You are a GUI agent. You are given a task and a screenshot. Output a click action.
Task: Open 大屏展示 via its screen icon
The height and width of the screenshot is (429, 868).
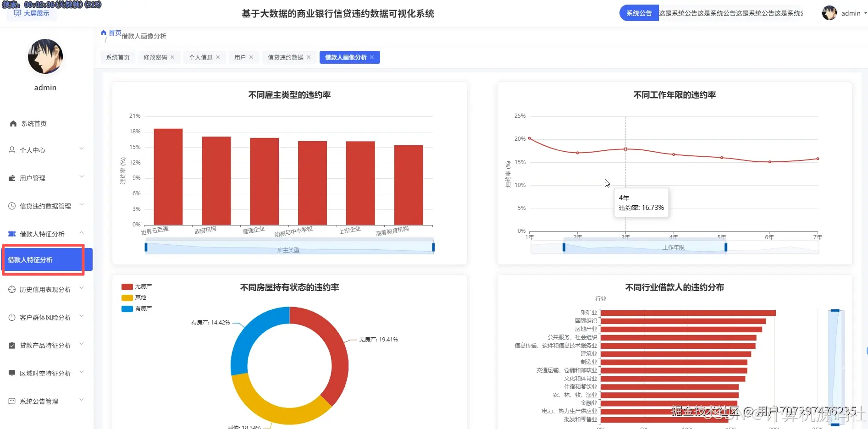(17, 13)
